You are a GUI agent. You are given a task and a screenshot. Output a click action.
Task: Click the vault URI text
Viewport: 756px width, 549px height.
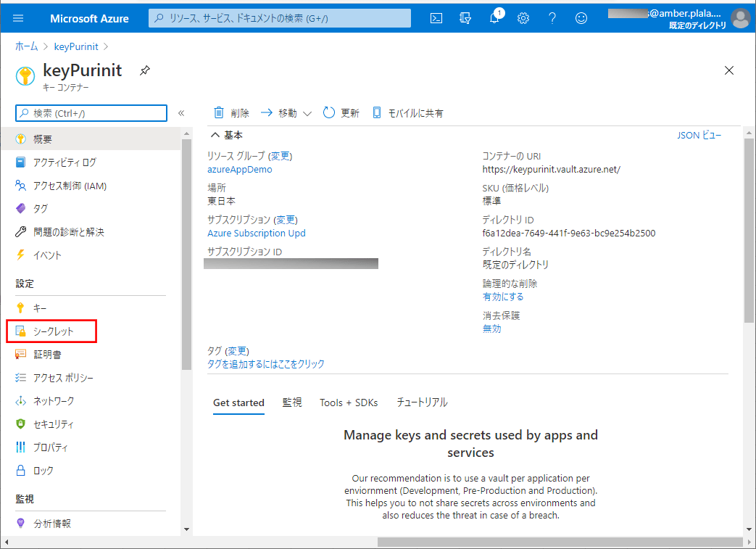click(552, 169)
